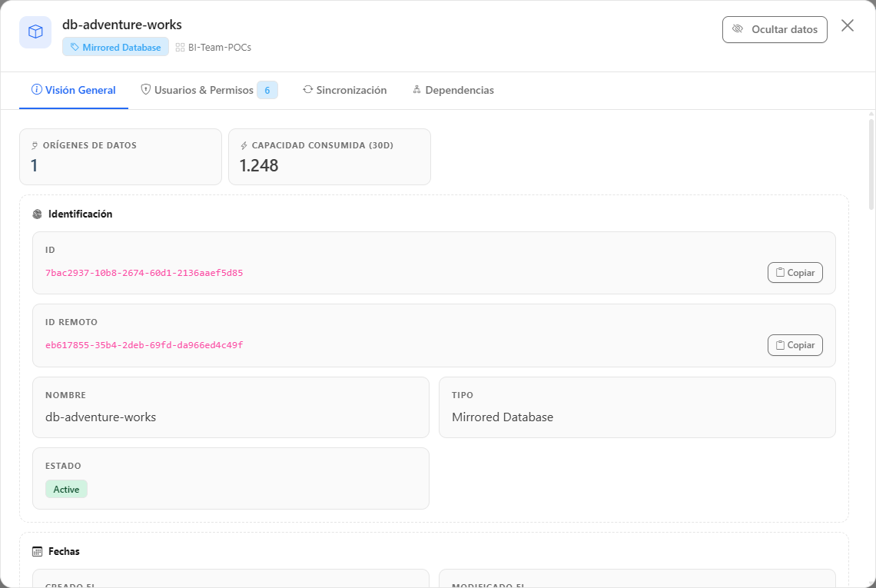Screen dimensions: 876x588
Task: Click the tag icon on Mirrored Database badge
Action: coord(75,47)
